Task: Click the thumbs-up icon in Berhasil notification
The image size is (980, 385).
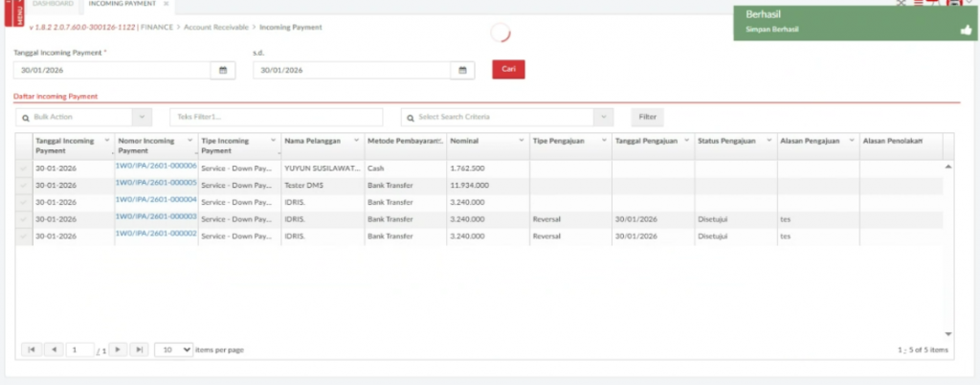Action: tap(966, 29)
